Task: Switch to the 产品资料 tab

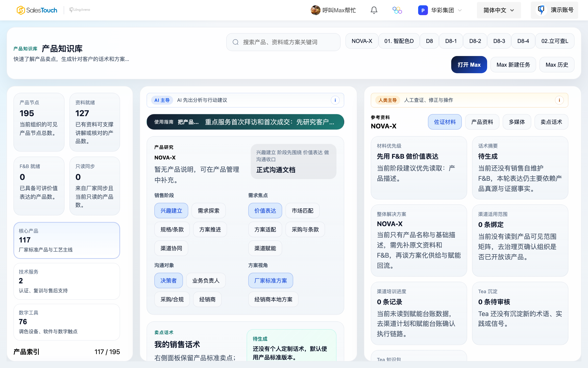Action: click(482, 122)
